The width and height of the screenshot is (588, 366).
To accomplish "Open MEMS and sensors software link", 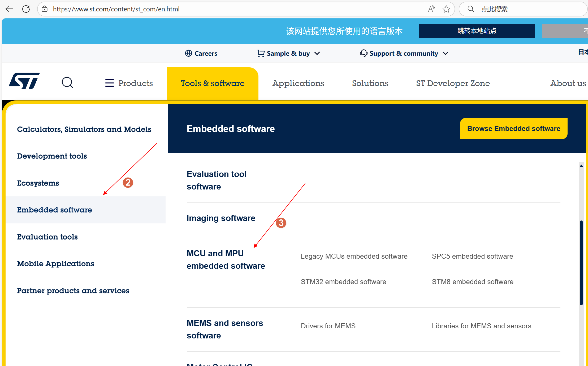I will [x=225, y=329].
